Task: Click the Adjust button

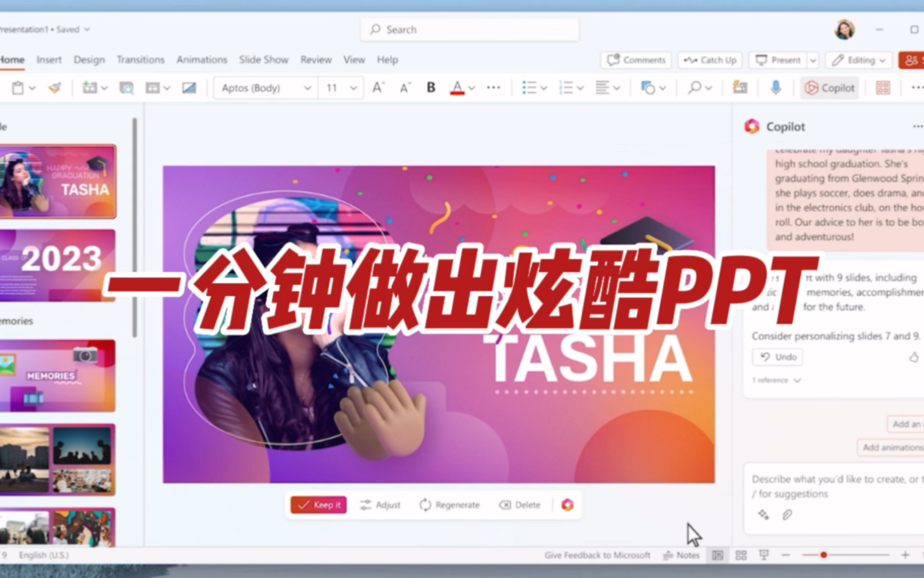Action: [380, 505]
